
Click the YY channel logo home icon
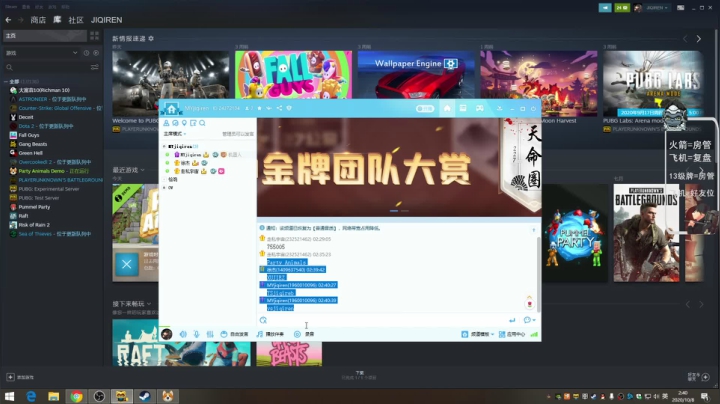(171, 108)
